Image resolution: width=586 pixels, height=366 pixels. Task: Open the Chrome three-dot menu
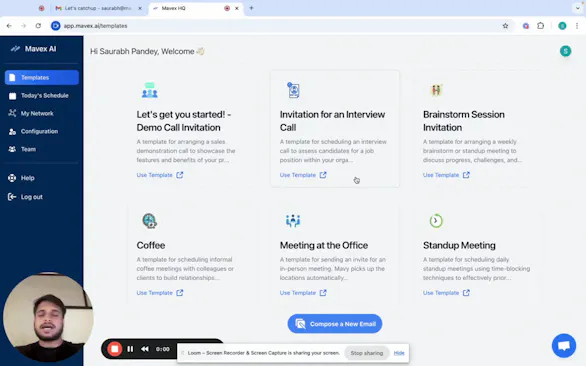tap(577, 26)
